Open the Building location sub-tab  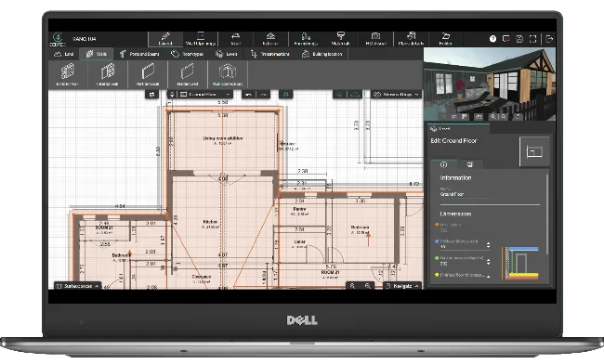coord(322,54)
